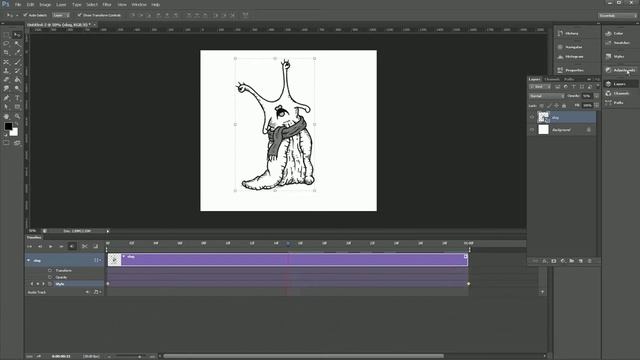The height and width of the screenshot is (360, 640).
Task: Open the File menu
Action: point(18,4)
